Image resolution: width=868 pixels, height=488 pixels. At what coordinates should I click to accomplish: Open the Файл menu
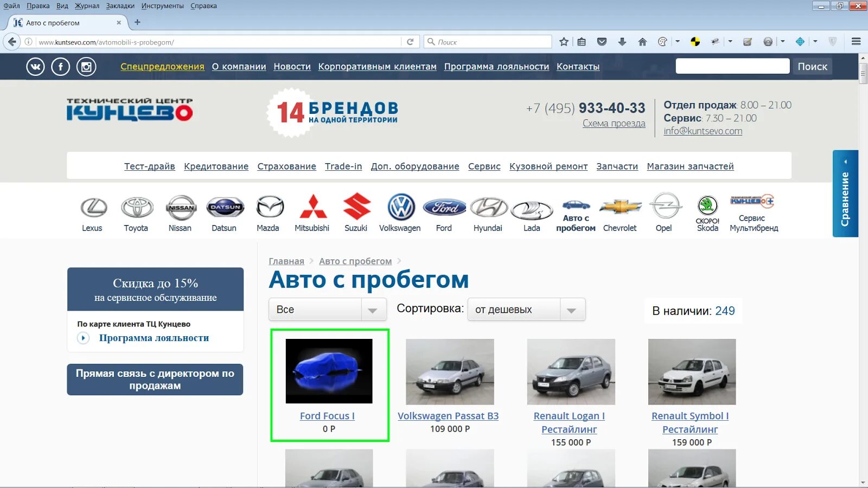point(11,6)
